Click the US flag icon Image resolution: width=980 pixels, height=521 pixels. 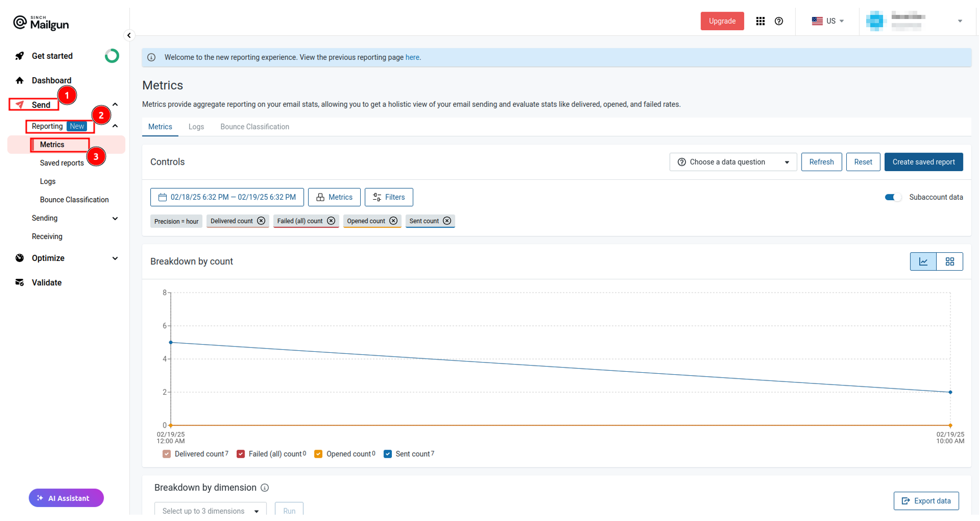(x=817, y=21)
